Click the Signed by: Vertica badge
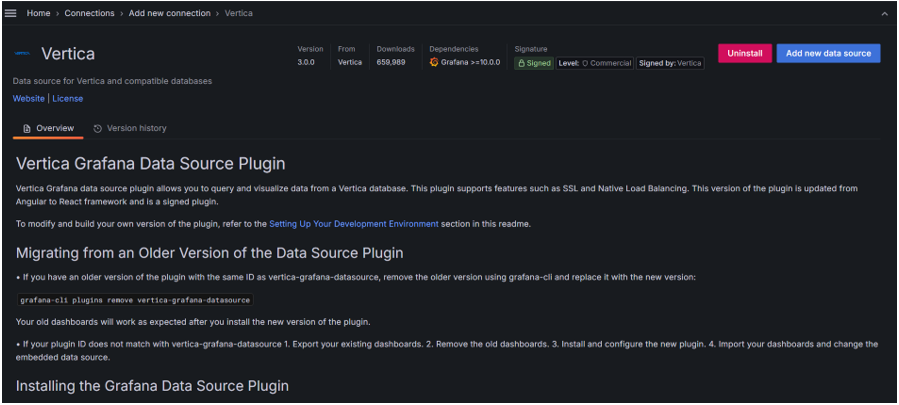This screenshot has width=899, height=405. (x=670, y=63)
